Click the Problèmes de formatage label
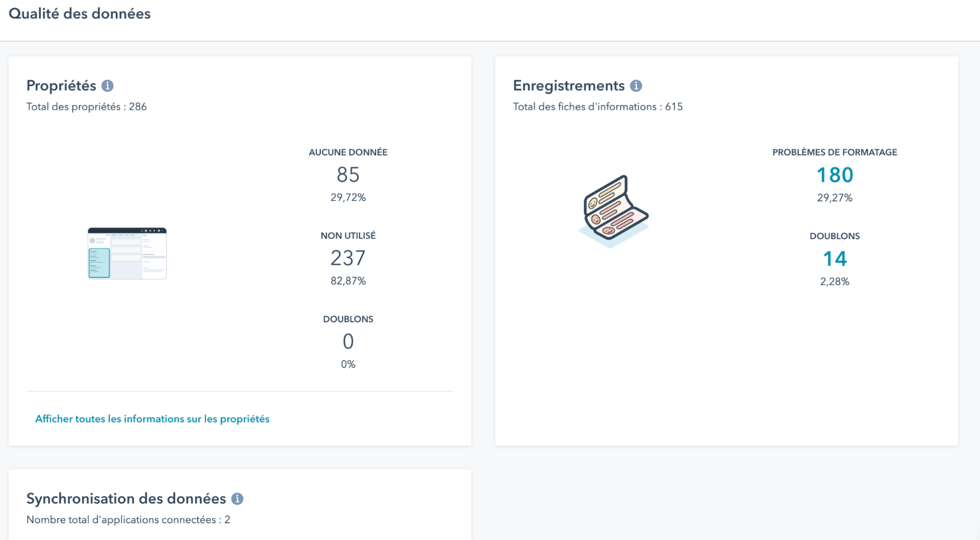This screenshot has height=540, width=980. (834, 152)
